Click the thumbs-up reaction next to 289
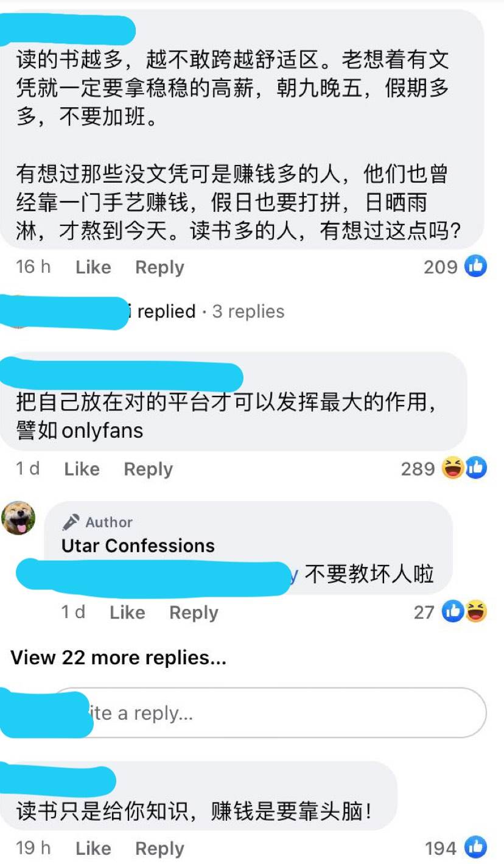Image resolution: width=504 pixels, height=864 pixels. [476, 468]
